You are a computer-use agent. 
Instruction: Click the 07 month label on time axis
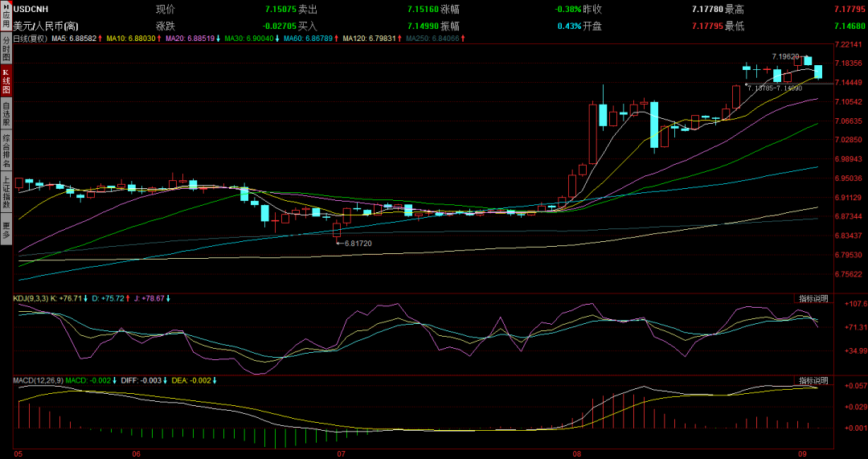pos(341,453)
